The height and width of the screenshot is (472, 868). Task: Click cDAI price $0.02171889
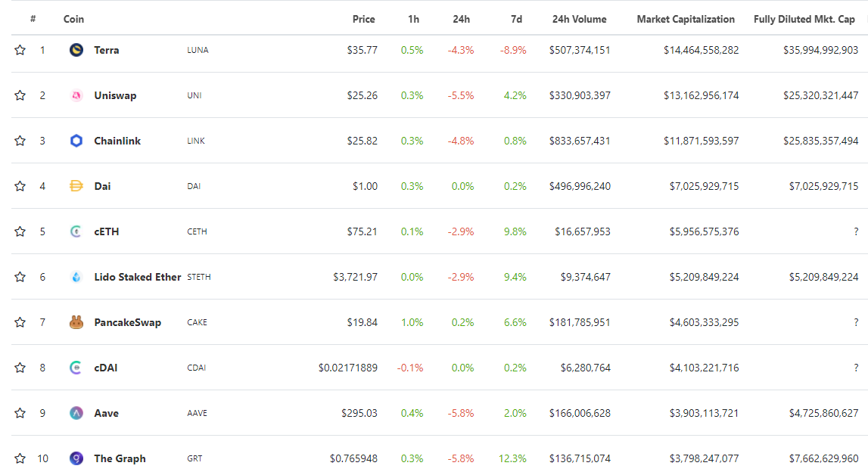[x=347, y=368]
